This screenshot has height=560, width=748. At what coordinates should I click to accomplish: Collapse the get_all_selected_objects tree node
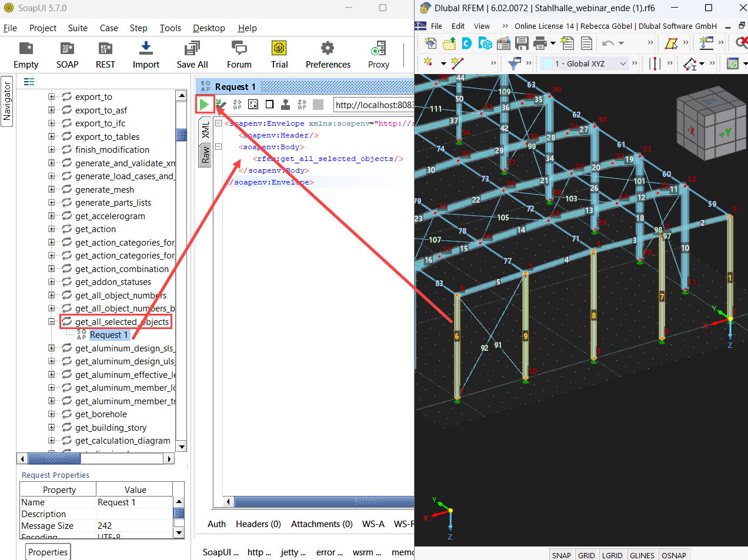pyautogui.click(x=51, y=321)
